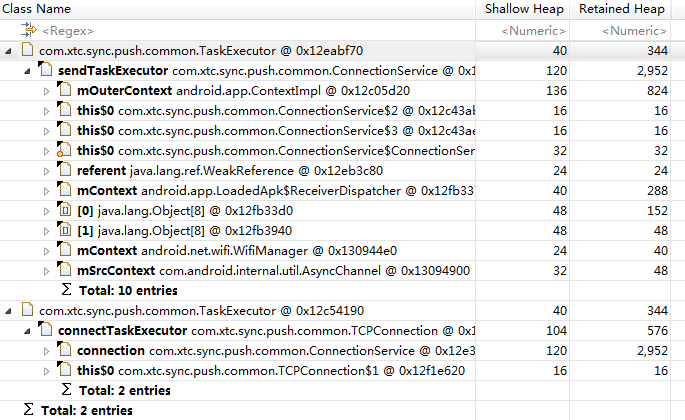The height and width of the screenshot is (420, 685).
Task: Click the referent WeakReference object icon
Action: [65, 171]
